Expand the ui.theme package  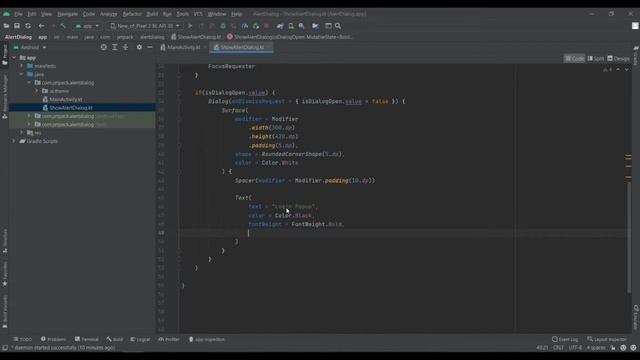tap(36, 91)
